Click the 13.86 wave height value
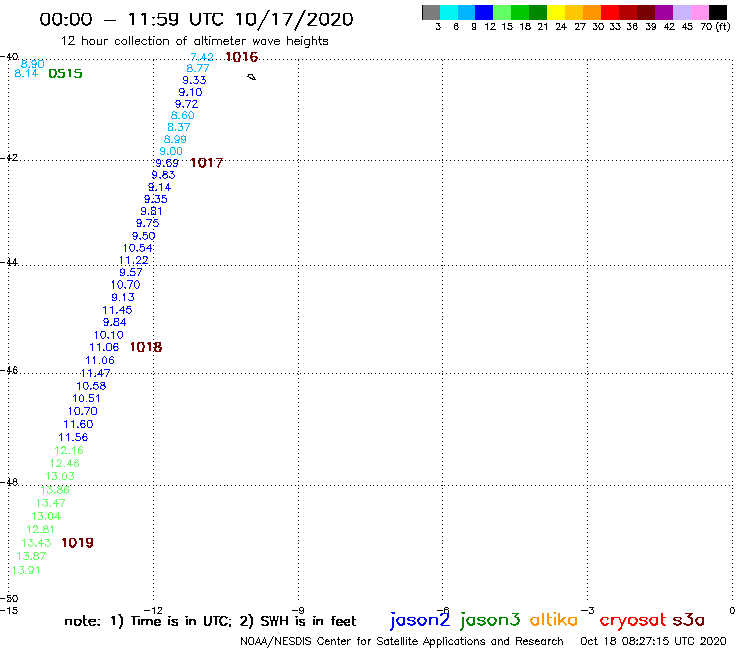 pyautogui.click(x=55, y=490)
